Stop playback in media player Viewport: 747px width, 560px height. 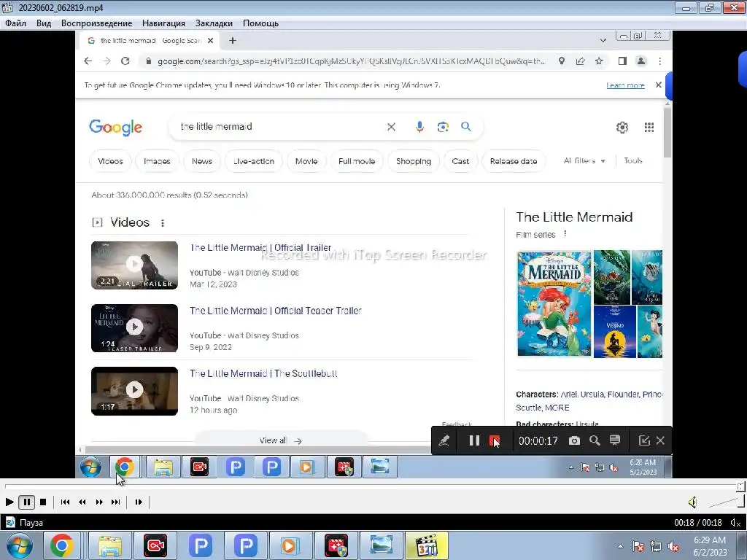43,502
